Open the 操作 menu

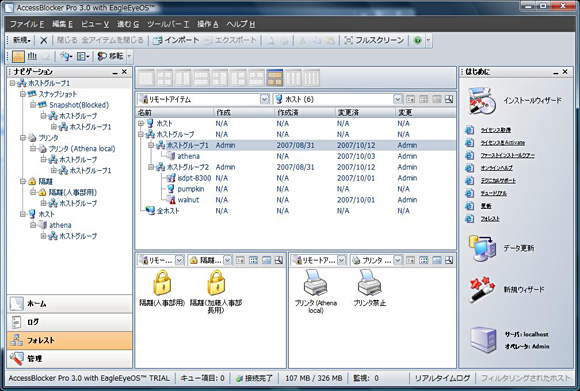pyautogui.click(x=208, y=24)
